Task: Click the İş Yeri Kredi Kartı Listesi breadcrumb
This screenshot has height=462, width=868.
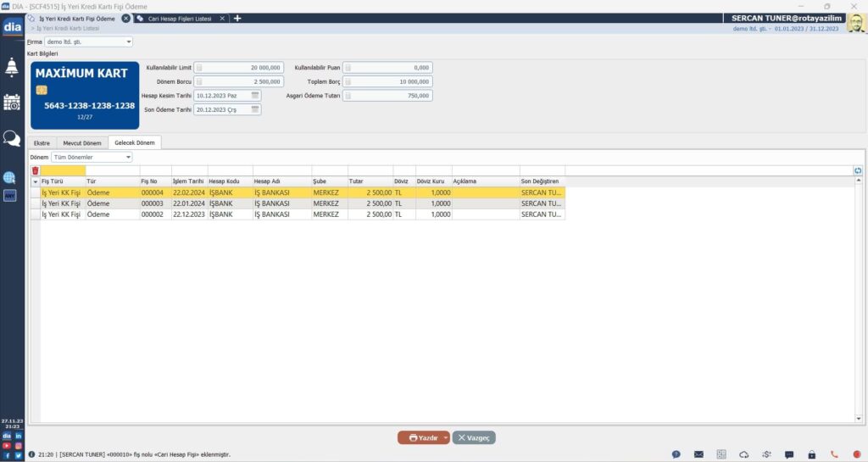Action: 68,28
